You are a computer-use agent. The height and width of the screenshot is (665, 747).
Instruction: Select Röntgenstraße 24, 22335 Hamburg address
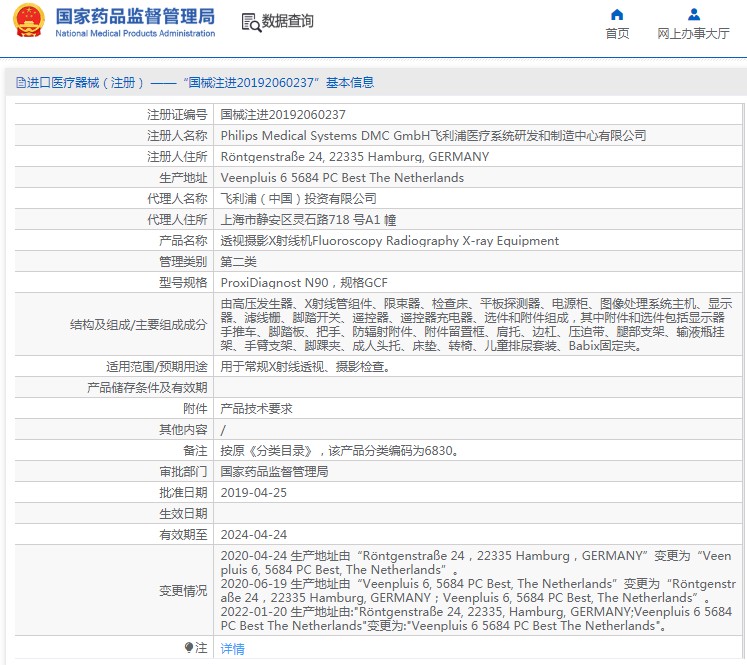click(x=355, y=157)
